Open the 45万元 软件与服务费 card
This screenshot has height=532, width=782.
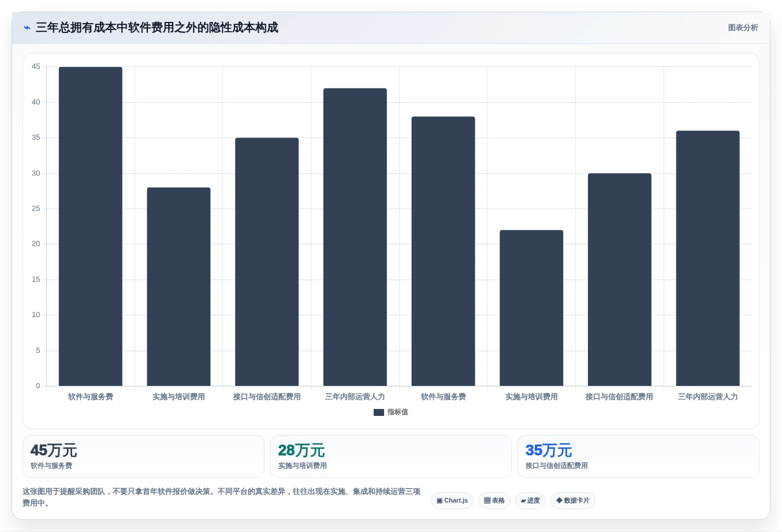click(143, 456)
